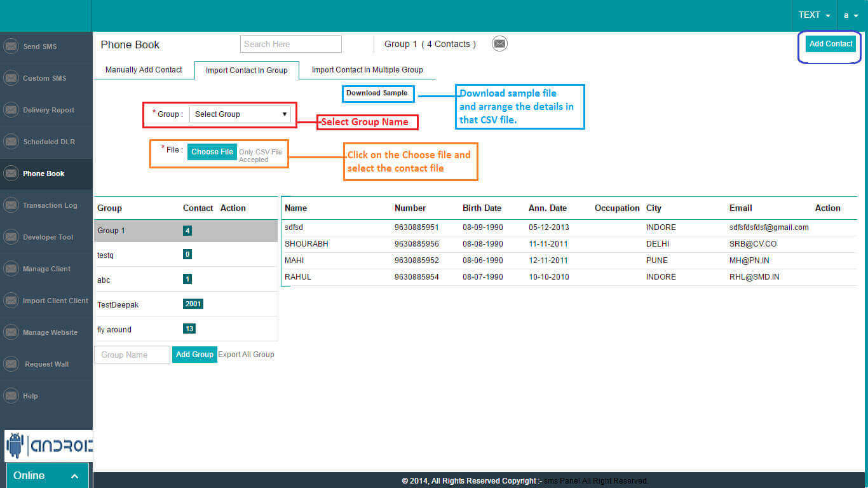Screen dimensions: 868x488
Task: Switch to Manually Add Contact tab
Action: pos(144,70)
